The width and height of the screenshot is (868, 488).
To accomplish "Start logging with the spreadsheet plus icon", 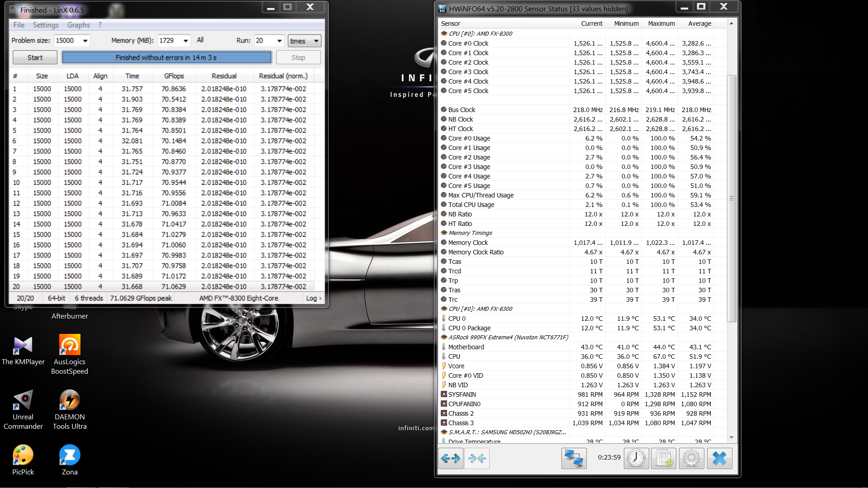I will 664,459.
